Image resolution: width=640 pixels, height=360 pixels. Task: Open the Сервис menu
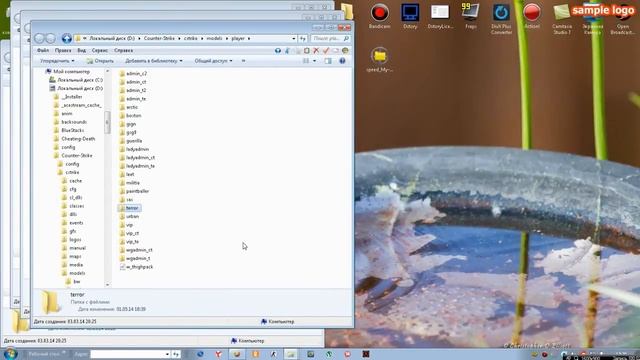click(x=100, y=51)
